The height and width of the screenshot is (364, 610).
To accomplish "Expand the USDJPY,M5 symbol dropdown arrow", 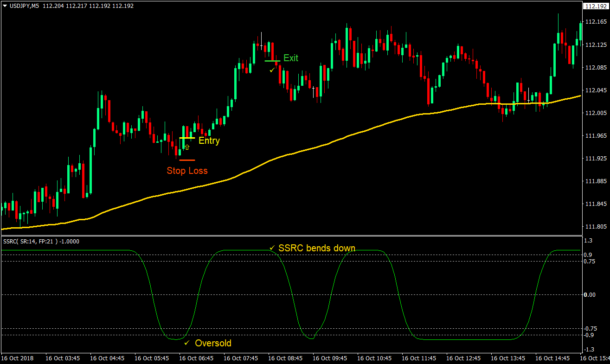I will tap(4, 6).
